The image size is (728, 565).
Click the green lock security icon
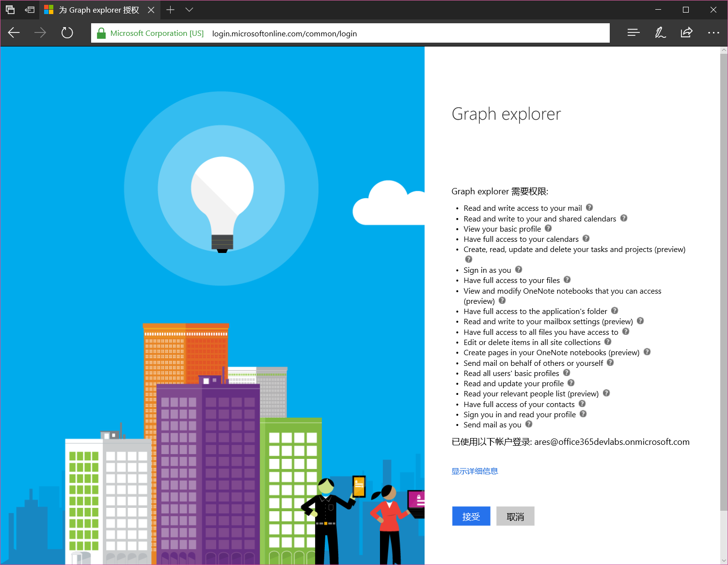click(x=101, y=33)
